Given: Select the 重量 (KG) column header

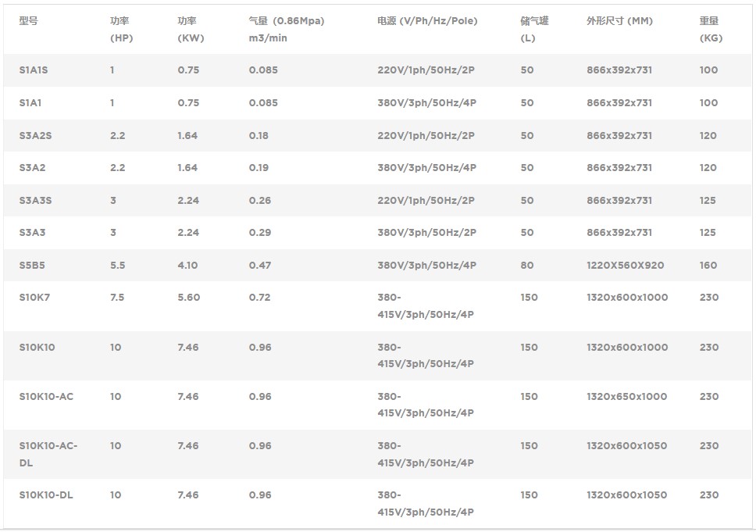Looking at the screenshot, I should [x=711, y=30].
